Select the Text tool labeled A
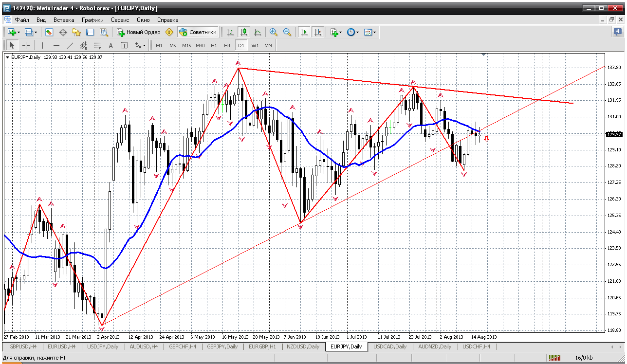 pos(111,45)
